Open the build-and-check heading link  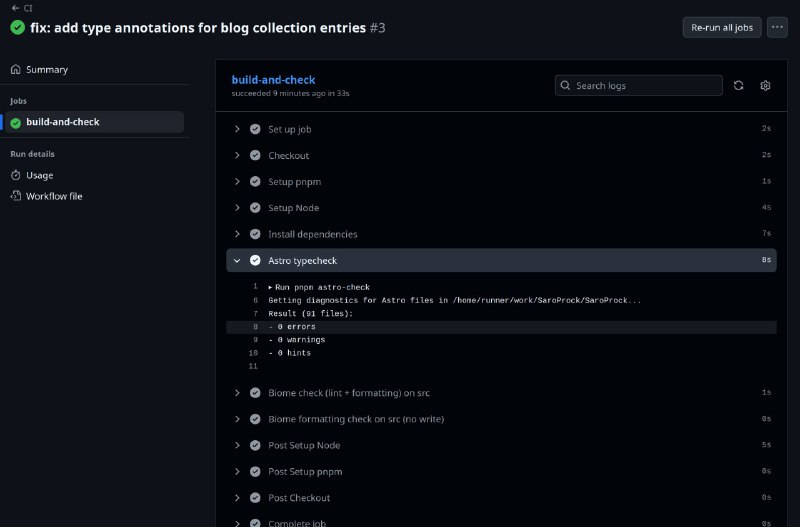click(x=273, y=79)
